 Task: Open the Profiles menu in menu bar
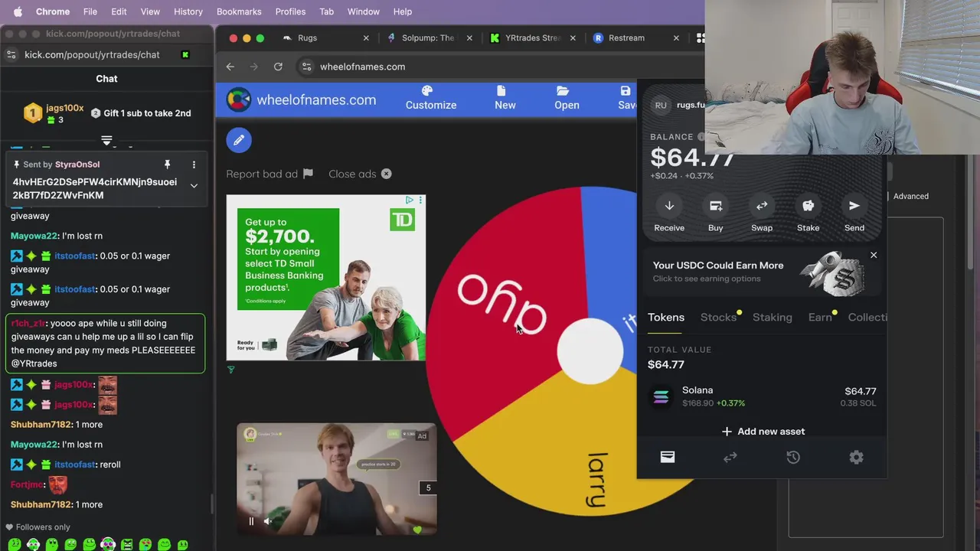click(x=290, y=11)
